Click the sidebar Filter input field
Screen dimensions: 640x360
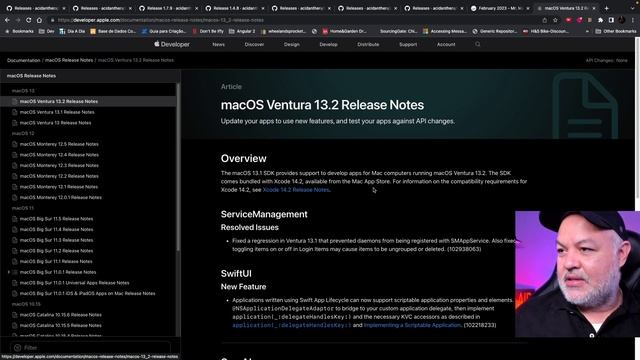[90, 348]
